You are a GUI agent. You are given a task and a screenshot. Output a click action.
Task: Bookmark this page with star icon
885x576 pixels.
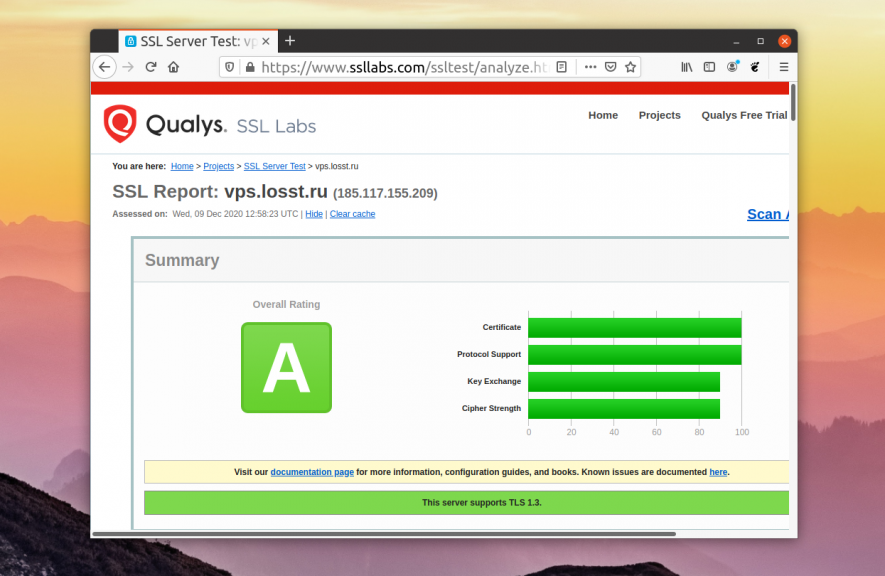(x=631, y=67)
